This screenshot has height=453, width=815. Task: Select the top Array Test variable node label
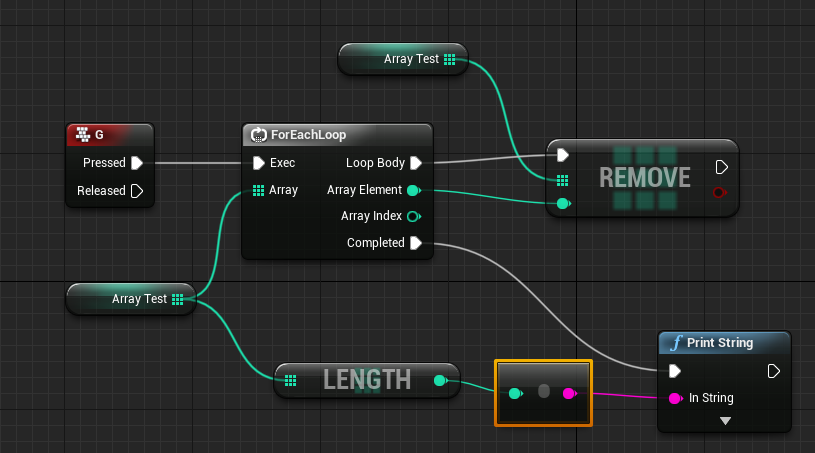tap(411, 59)
